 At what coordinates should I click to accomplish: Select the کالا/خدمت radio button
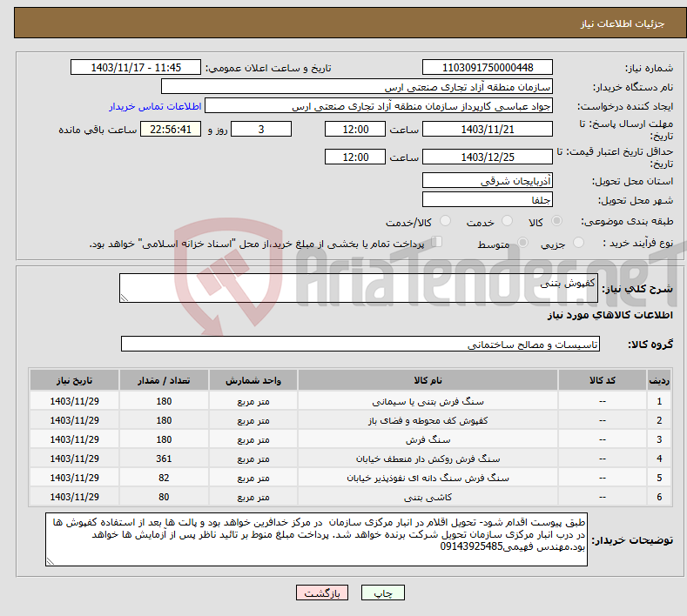[x=445, y=221]
